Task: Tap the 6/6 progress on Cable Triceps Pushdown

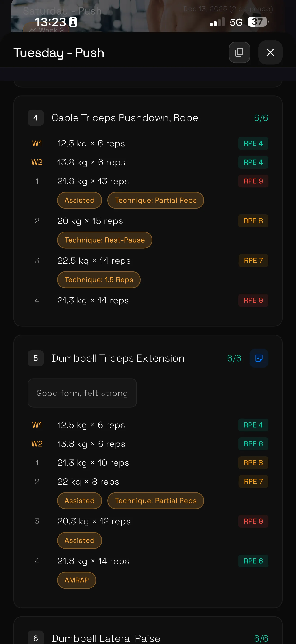Action: pos(261,118)
